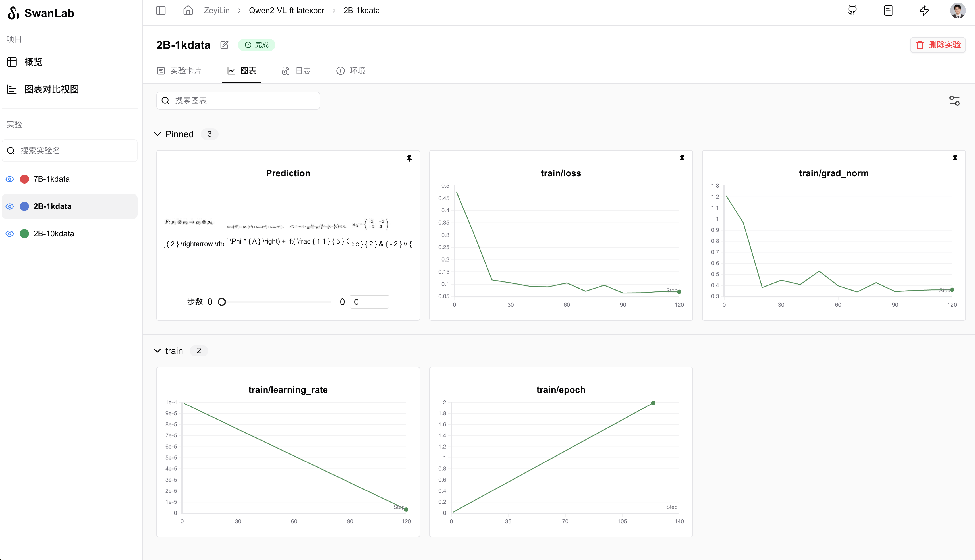This screenshot has height=560, width=975.
Task: Hide the 2B-1kdata experiment eye icon
Action: coord(10,206)
